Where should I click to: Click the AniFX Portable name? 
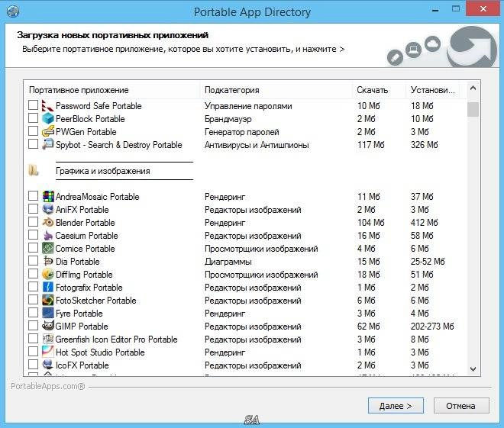coord(82,210)
